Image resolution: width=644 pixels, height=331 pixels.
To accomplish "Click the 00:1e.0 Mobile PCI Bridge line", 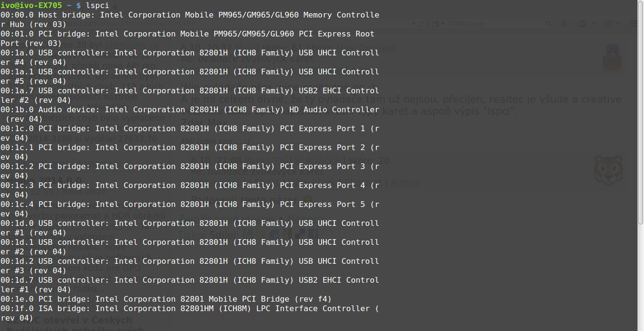I will [x=166, y=299].
